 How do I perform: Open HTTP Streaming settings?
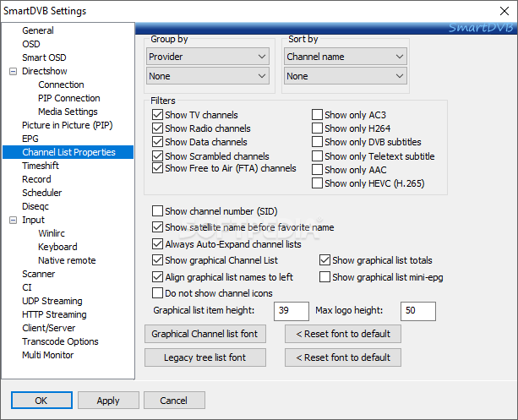(54, 314)
